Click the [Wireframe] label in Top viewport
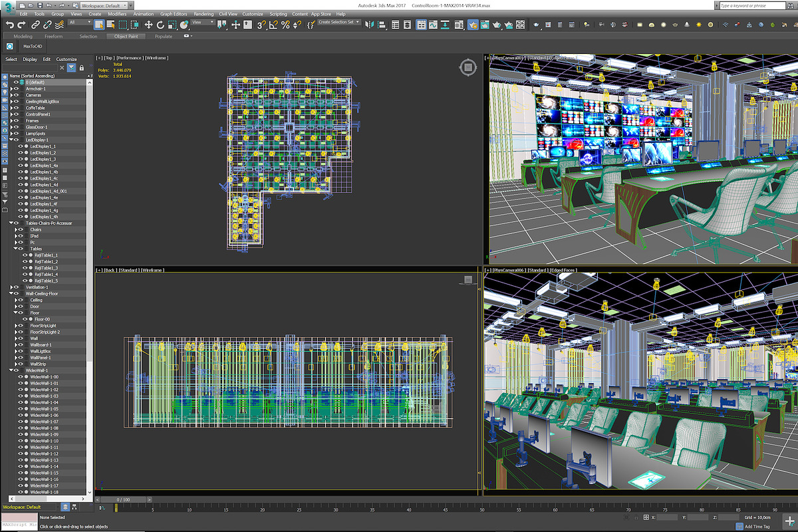 pyautogui.click(x=157, y=58)
